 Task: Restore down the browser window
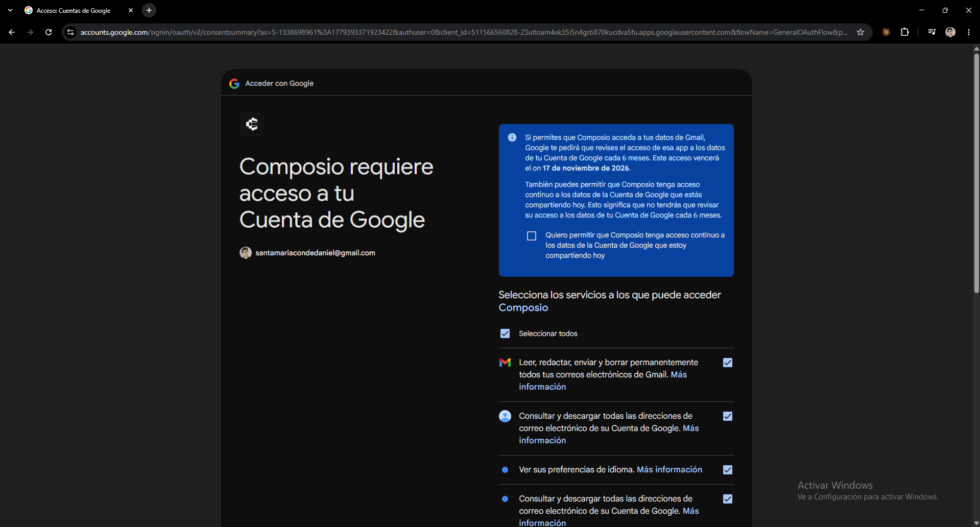945,10
